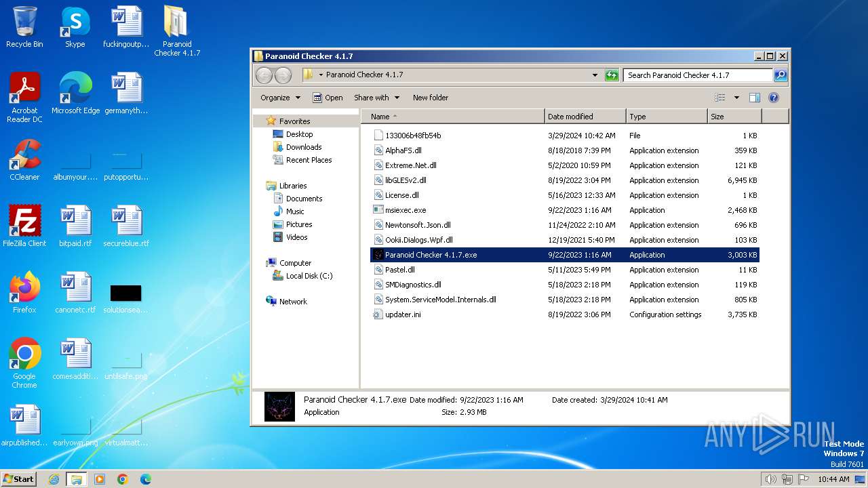Image resolution: width=868 pixels, height=488 pixels.
Task: Click the Back navigation arrow in Explorer
Action: point(264,75)
